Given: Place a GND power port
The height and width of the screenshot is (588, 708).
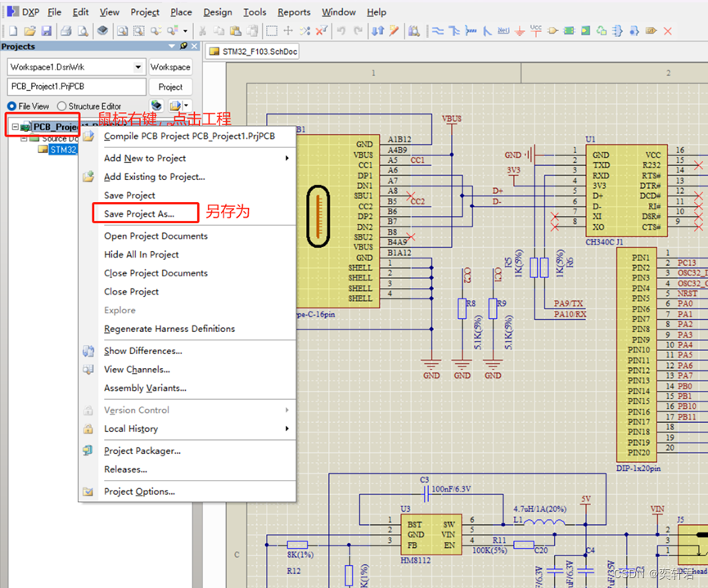Looking at the screenshot, I should coord(520,31).
